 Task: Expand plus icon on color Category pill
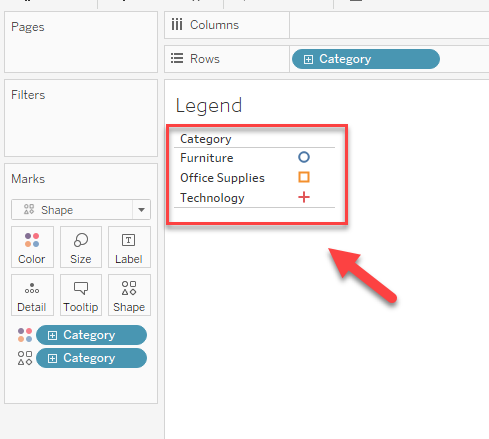pos(52,335)
